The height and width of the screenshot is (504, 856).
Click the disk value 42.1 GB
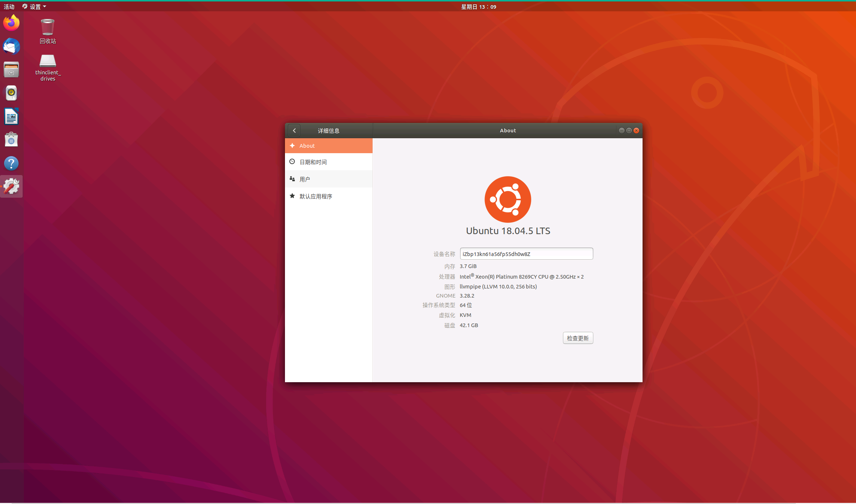point(469,325)
